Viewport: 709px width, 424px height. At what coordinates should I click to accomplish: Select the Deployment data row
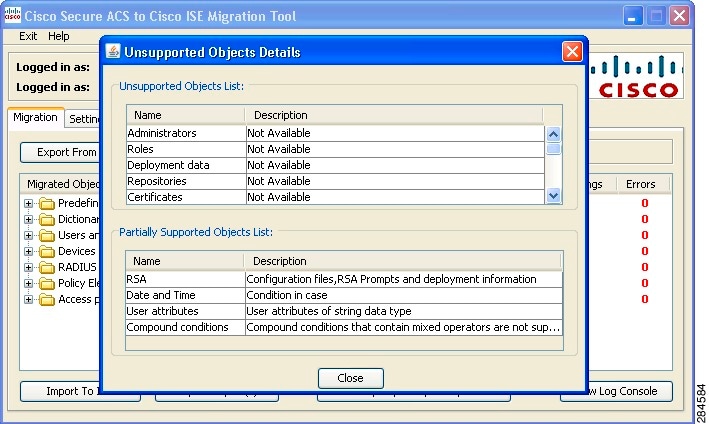[x=335, y=165]
